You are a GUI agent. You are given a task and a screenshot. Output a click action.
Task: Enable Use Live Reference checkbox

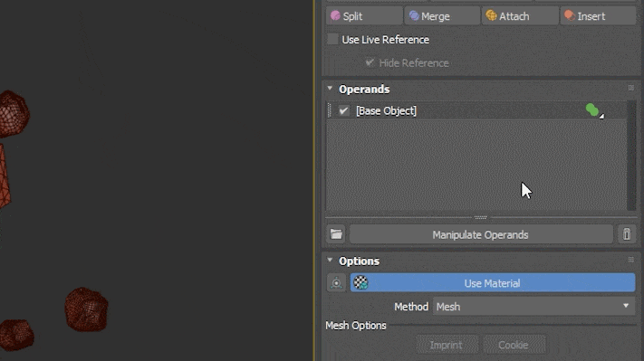coord(332,40)
